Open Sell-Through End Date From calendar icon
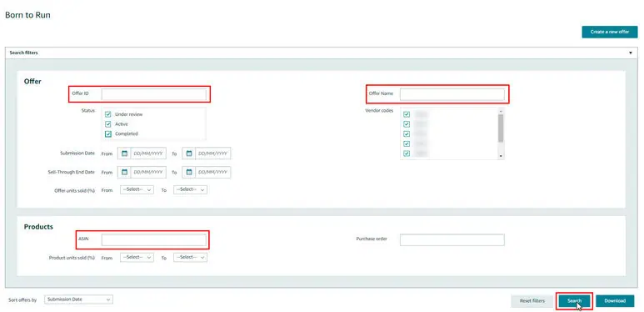 (124, 172)
